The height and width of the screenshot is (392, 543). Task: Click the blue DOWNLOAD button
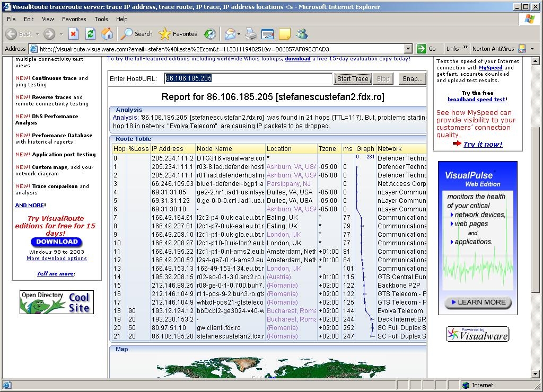tap(57, 242)
